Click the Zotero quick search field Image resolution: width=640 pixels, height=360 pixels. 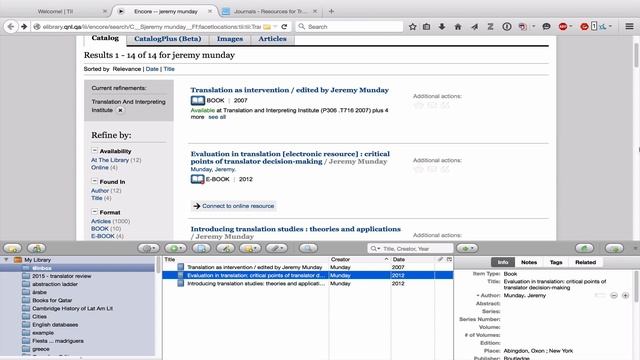tap(410, 248)
